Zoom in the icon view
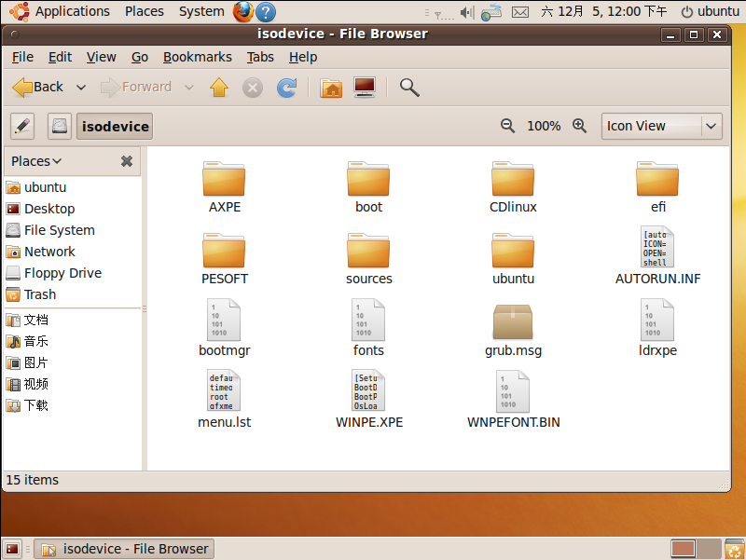746x560 pixels. point(579,126)
